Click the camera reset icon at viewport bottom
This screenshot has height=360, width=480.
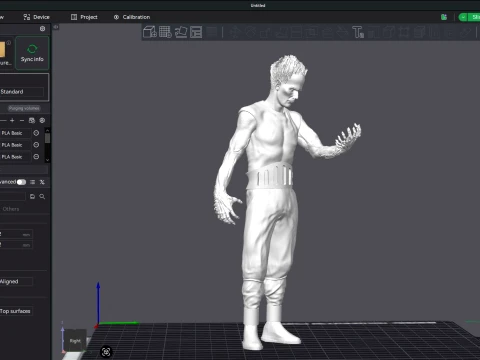point(106,352)
